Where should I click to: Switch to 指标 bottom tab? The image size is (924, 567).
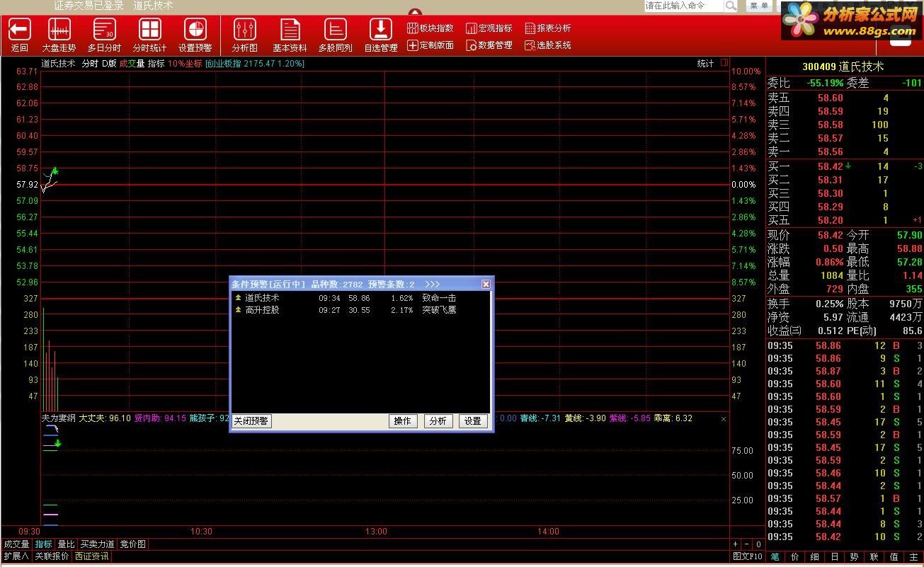pyautogui.click(x=44, y=544)
